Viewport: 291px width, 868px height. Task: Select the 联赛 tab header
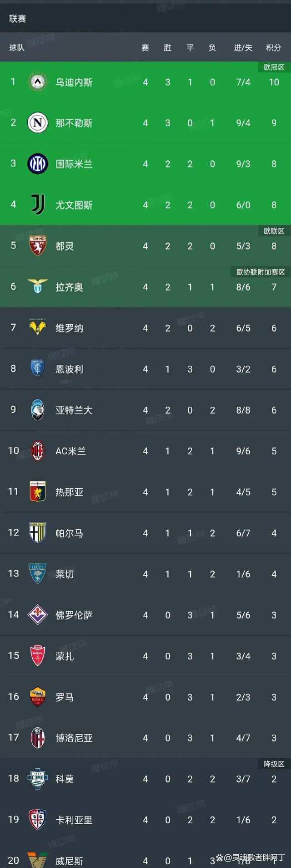(x=17, y=19)
